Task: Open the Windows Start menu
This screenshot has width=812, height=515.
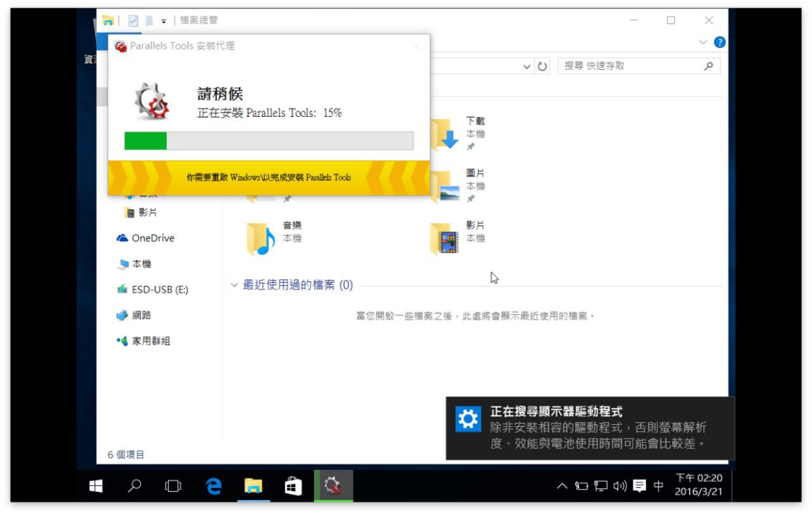Action: click(96, 486)
